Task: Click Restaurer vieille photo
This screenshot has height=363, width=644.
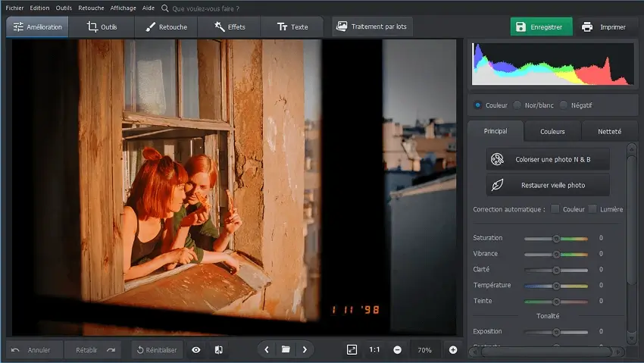Action: click(548, 185)
